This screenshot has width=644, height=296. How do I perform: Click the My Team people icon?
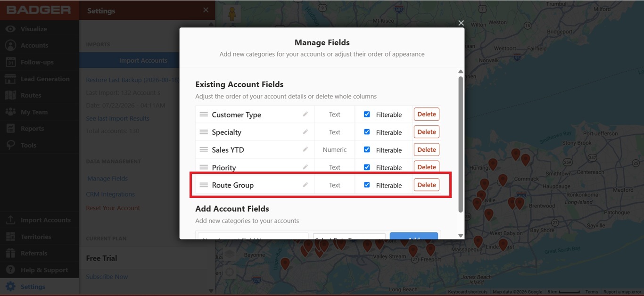tap(10, 112)
